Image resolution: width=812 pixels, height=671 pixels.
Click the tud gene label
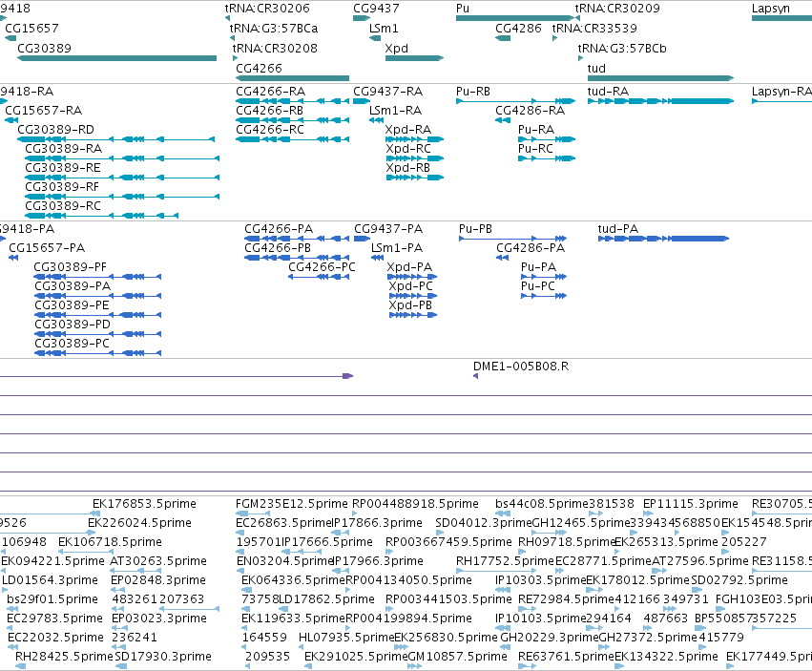(x=596, y=69)
